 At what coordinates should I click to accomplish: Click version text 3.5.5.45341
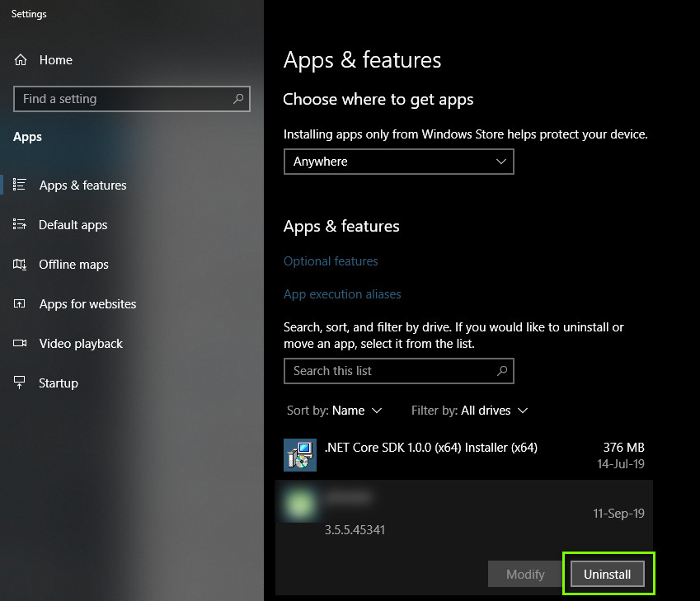(355, 530)
